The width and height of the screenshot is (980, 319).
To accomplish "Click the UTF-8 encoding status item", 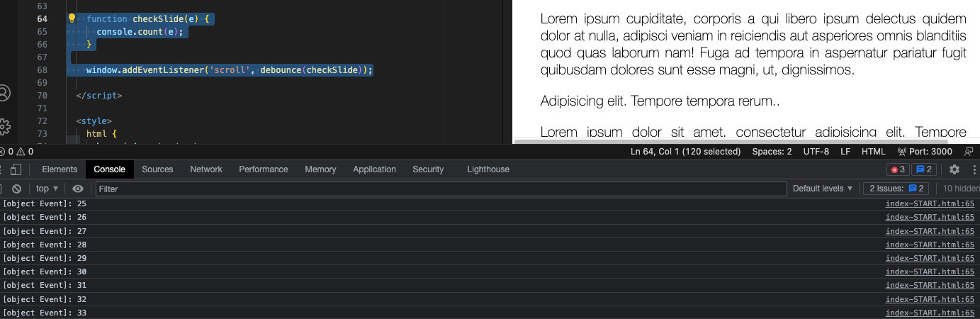I will coord(816,152).
